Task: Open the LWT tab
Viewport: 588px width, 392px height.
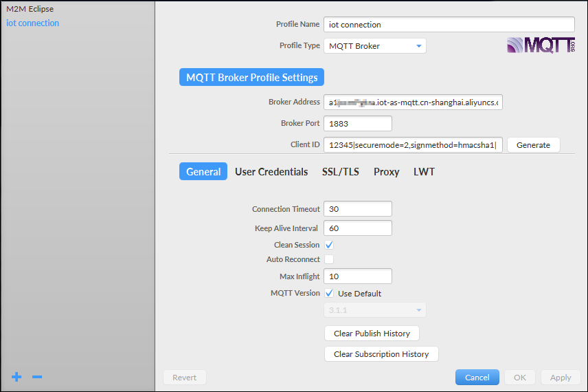Action: pos(424,172)
